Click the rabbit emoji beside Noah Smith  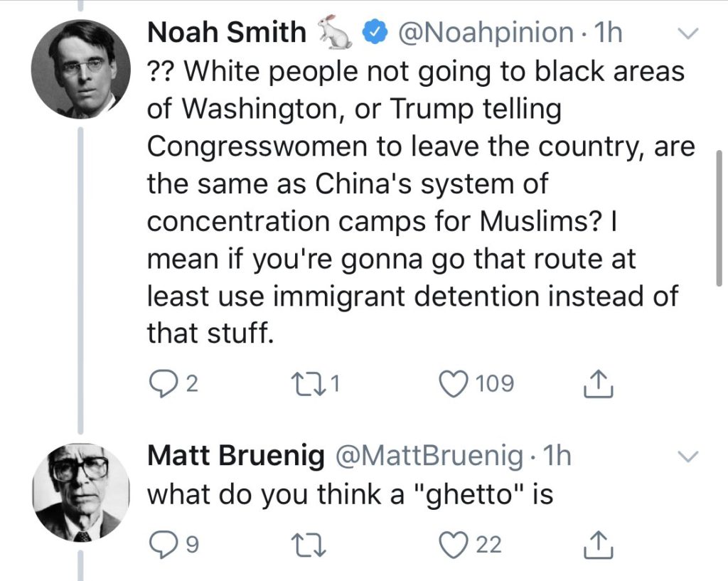coord(334,33)
